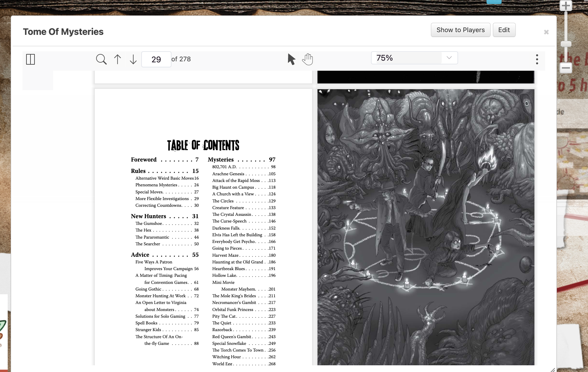This screenshot has height=372, width=588.
Task: Go to next page with down arrow
Action: [133, 59]
